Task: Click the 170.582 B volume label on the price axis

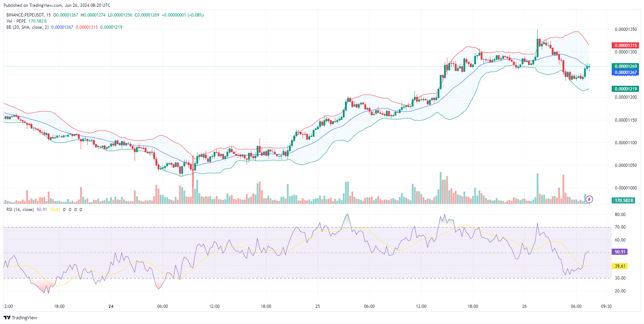Action: (x=623, y=201)
